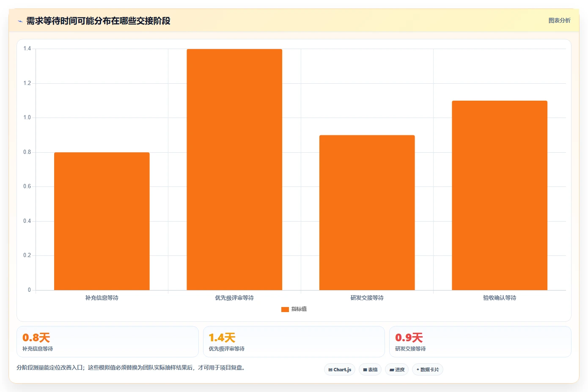Click the 1.0 y-axis tick label

[x=27, y=118]
